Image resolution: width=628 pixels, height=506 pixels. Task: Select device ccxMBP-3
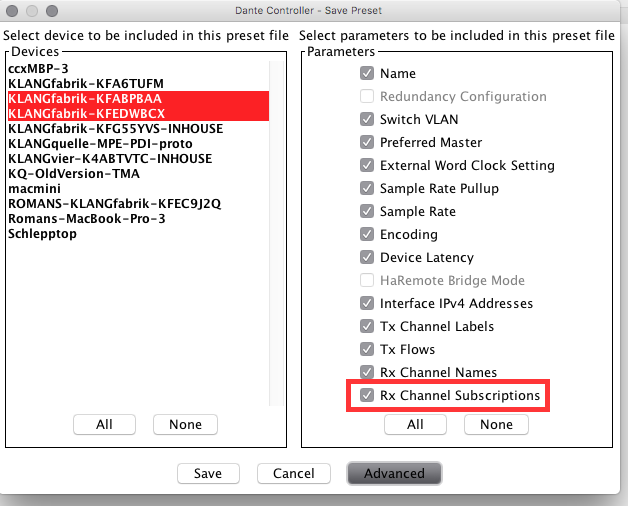click(138, 69)
